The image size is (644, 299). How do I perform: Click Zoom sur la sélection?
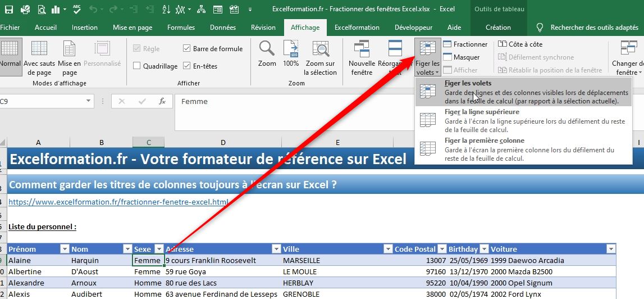[x=321, y=58]
